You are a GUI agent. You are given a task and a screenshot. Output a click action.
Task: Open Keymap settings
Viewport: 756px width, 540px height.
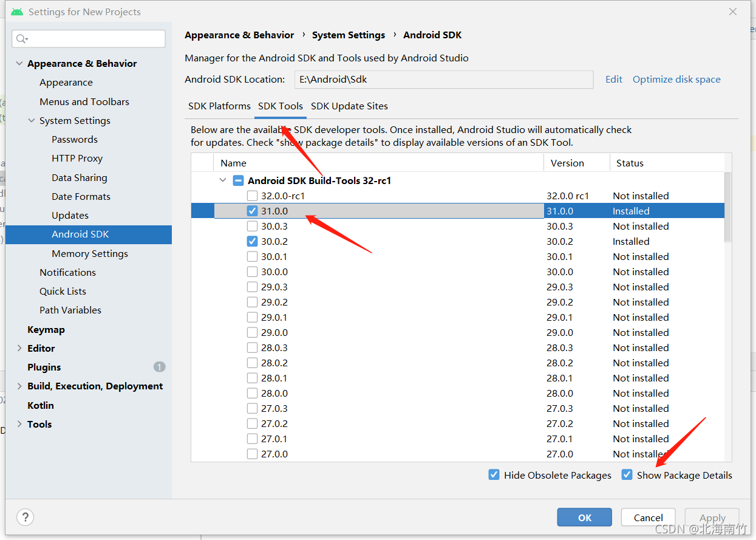(46, 329)
